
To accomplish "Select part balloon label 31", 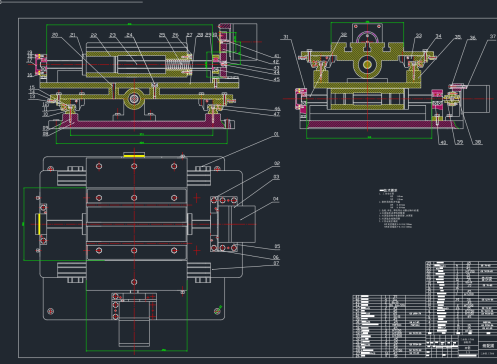I will click(286, 37).
